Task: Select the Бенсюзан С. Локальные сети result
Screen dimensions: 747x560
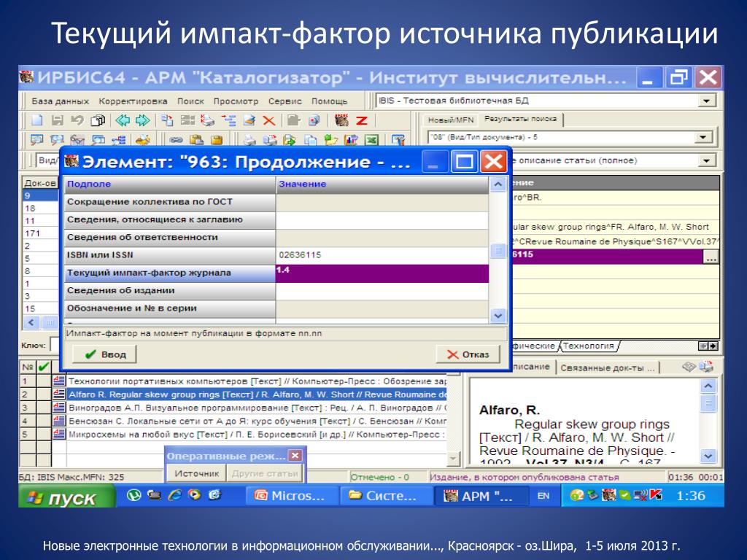Action: (x=258, y=421)
